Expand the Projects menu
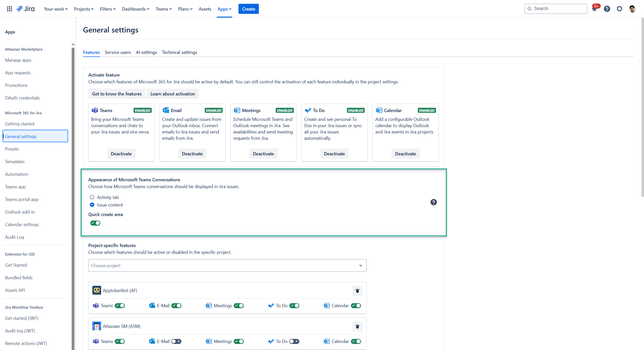 click(84, 9)
